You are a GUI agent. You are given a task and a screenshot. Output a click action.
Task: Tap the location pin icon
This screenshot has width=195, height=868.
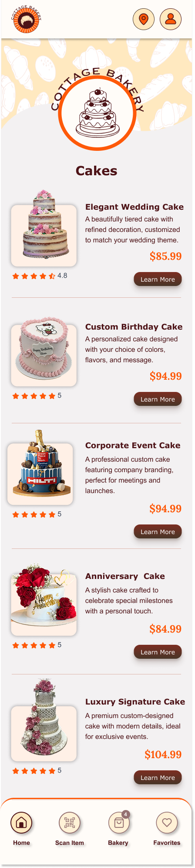click(x=143, y=19)
